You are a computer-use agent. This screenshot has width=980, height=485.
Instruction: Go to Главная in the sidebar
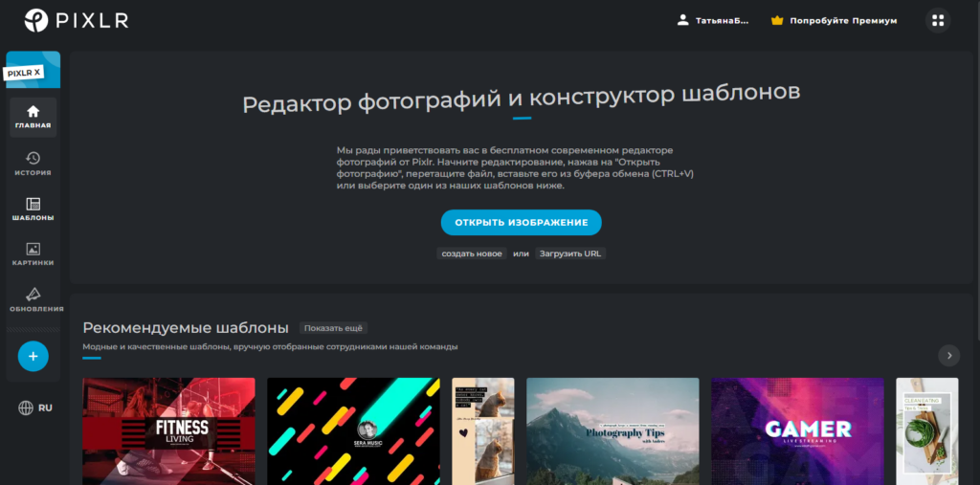click(x=33, y=117)
